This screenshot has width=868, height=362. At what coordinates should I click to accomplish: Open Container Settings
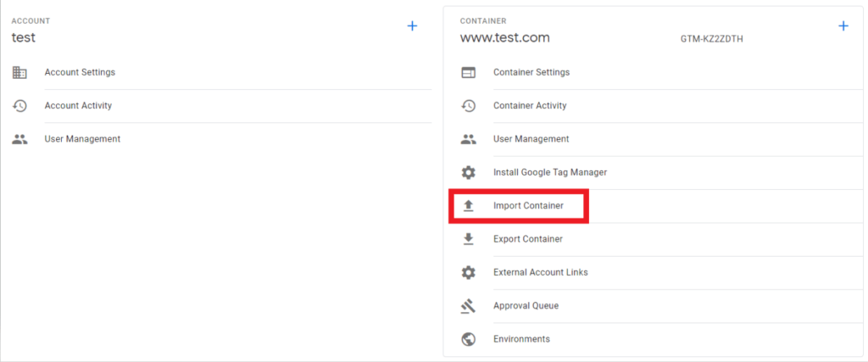[531, 73]
